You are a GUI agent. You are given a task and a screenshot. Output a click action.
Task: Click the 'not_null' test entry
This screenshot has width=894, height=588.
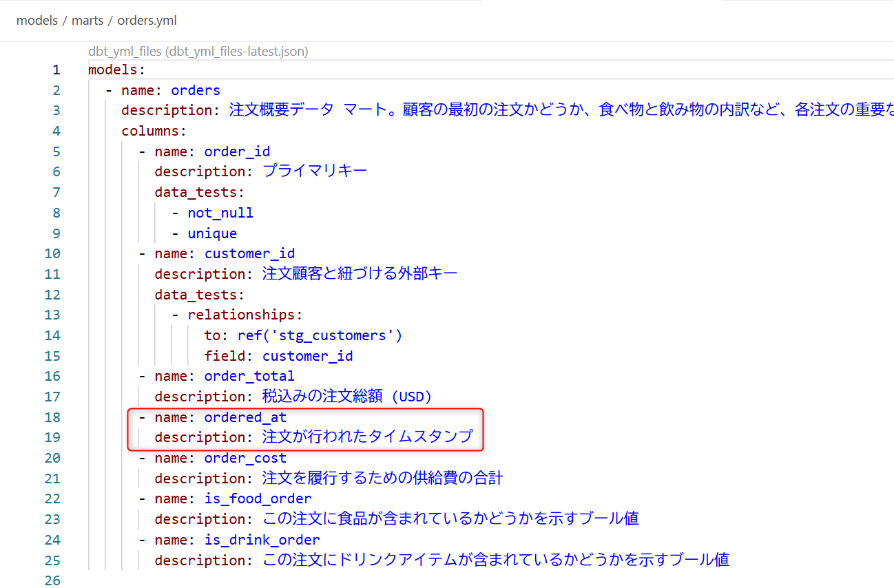(220, 213)
